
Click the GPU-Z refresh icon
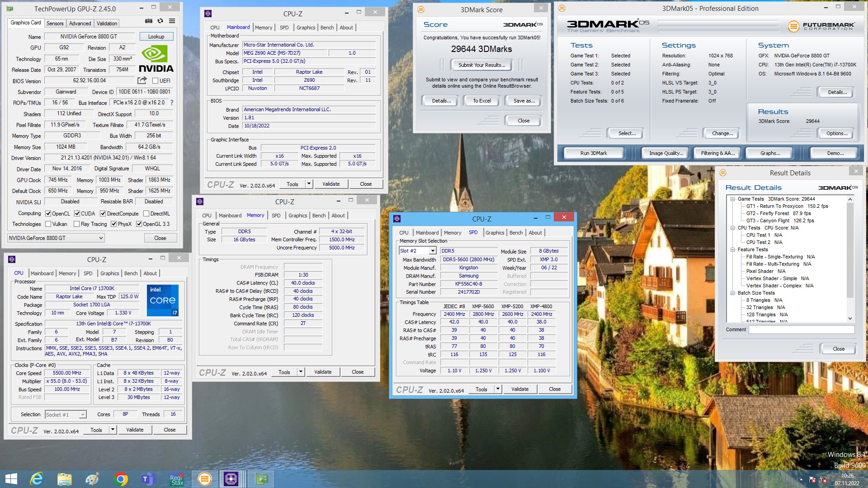tap(160, 21)
